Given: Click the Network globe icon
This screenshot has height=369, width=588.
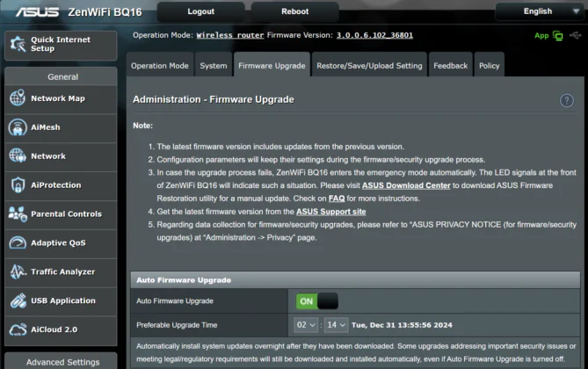Looking at the screenshot, I should click(x=18, y=156).
